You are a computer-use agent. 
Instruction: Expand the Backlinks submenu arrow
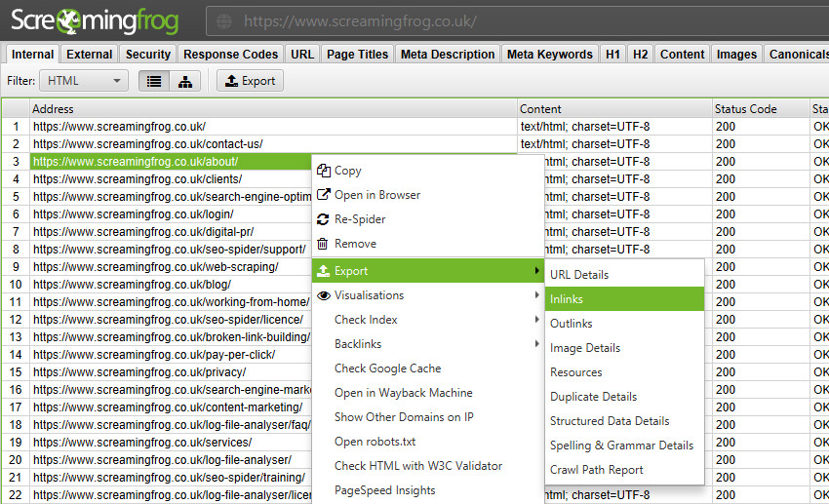point(536,344)
